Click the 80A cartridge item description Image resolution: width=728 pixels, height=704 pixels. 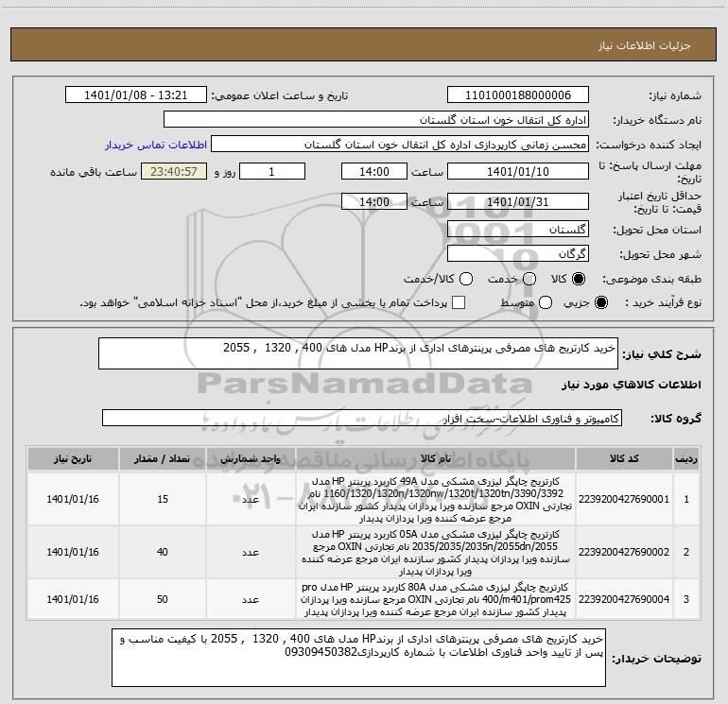pyautogui.click(x=436, y=600)
